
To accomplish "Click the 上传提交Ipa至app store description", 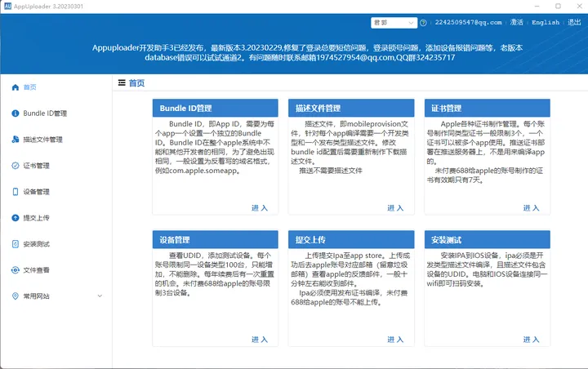I will [350, 278].
